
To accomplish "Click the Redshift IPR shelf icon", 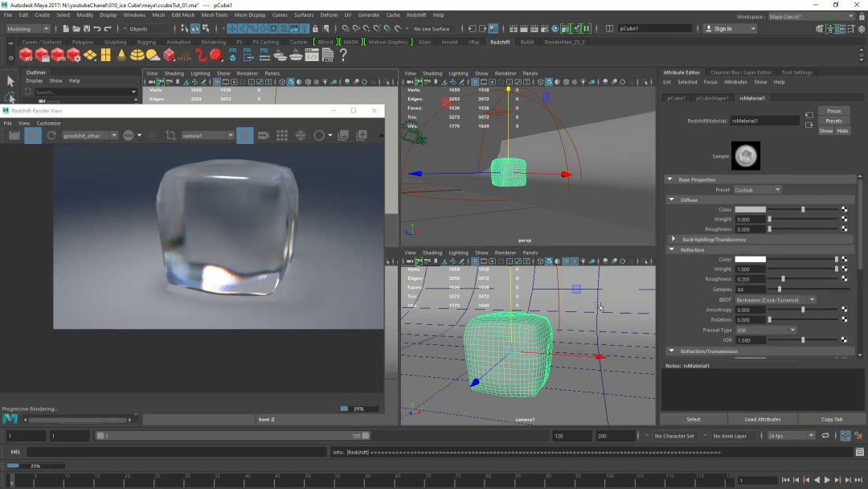I will pyautogui.click(x=57, y=55).
